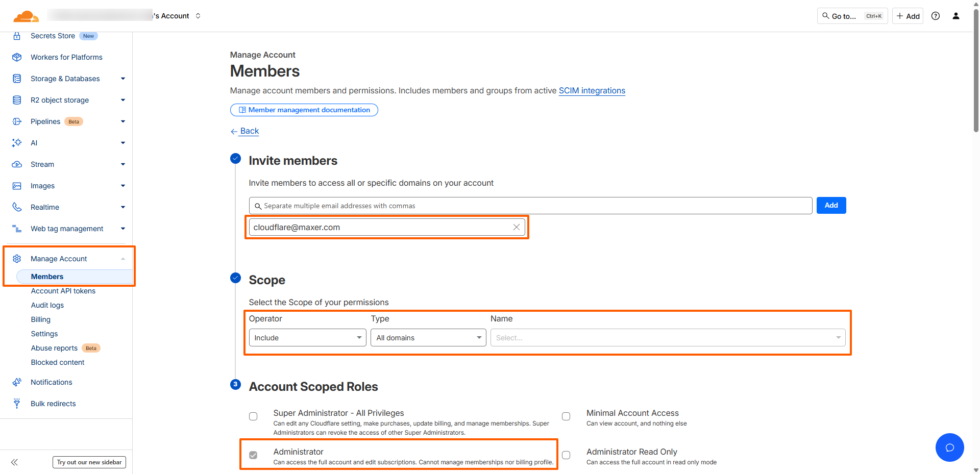Open the Type All domains dropdown

point(428,338)
